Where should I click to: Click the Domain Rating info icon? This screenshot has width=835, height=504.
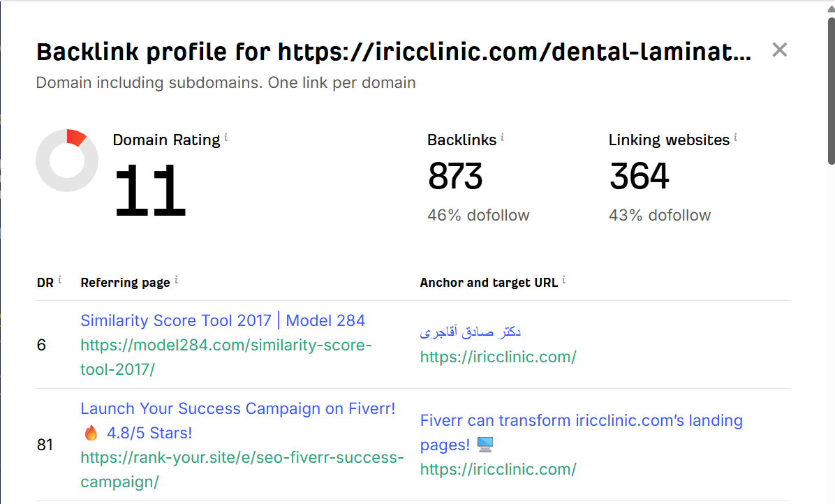tap(226, 138)
